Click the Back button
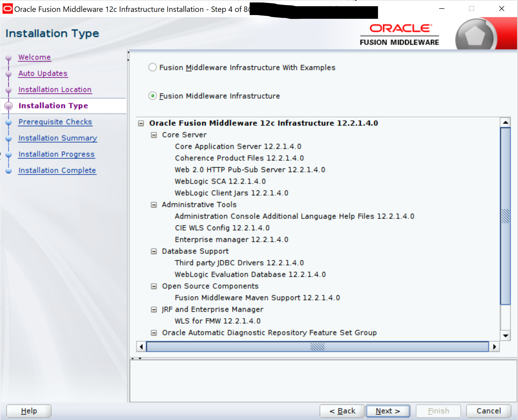Screen dimensions: 518x420 (342, 411)
